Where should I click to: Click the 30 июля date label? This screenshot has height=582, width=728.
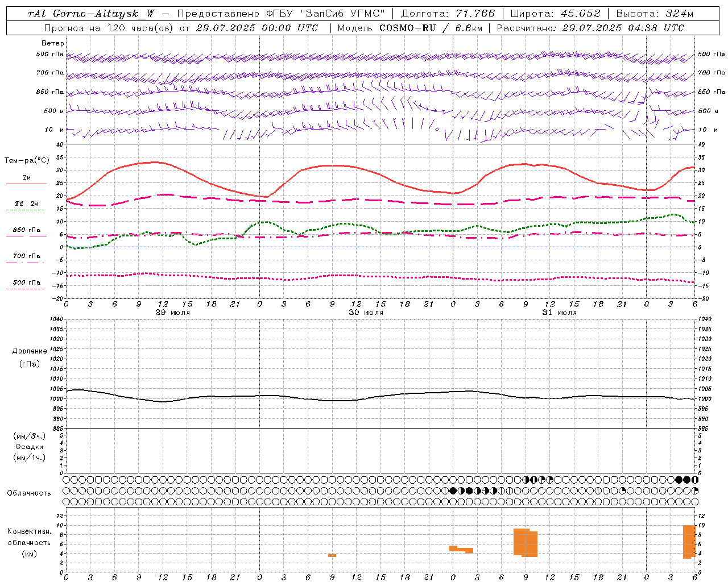click(x=366, y=313)
